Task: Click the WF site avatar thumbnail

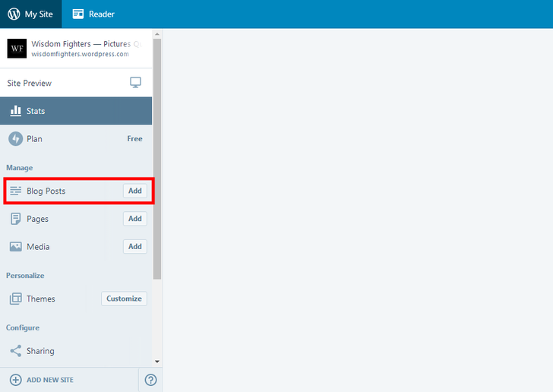Action: tap(17, 49)
